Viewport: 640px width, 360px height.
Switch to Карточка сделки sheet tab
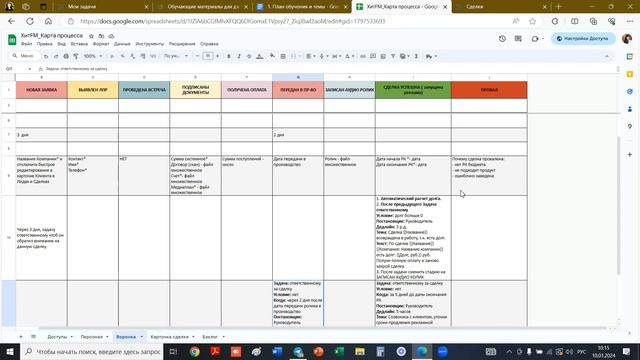click(169, 337)
